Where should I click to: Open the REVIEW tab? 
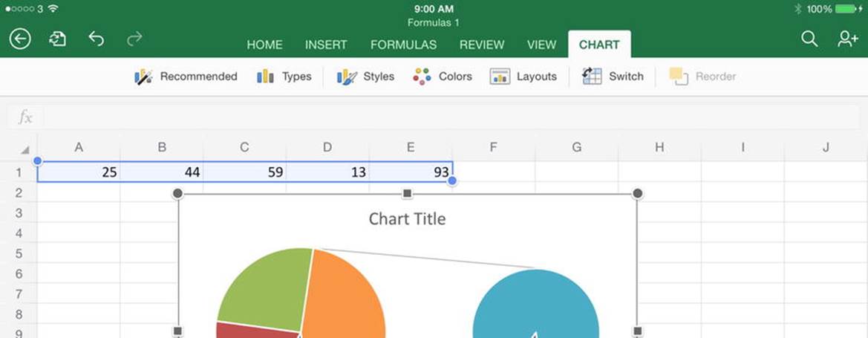point(482,45)
